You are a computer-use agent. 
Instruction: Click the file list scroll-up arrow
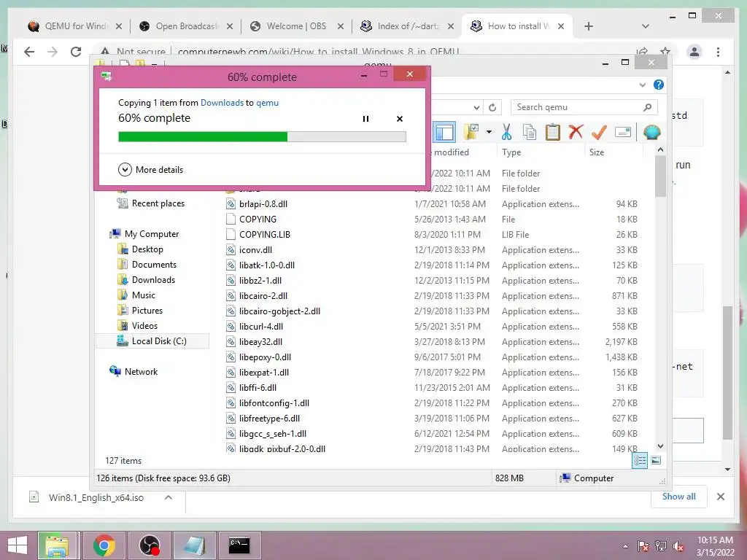pyautogui.click(x=660, y=149)
